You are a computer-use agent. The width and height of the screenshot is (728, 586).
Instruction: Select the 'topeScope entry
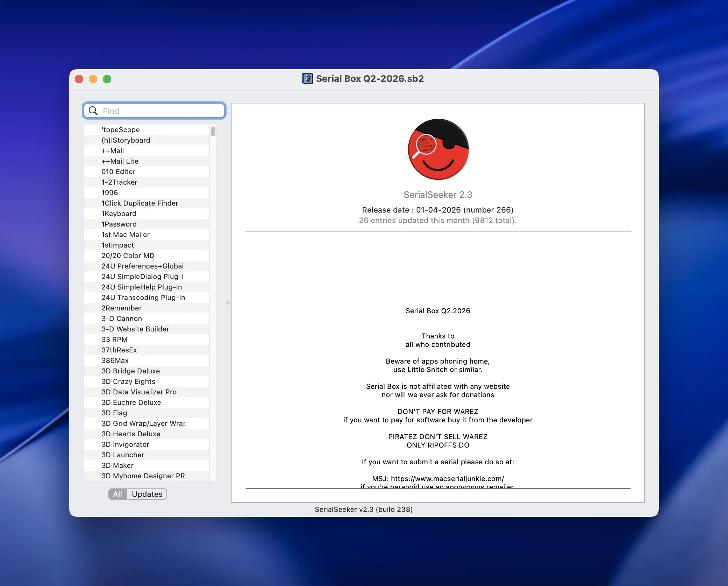[x=147, y=130]
